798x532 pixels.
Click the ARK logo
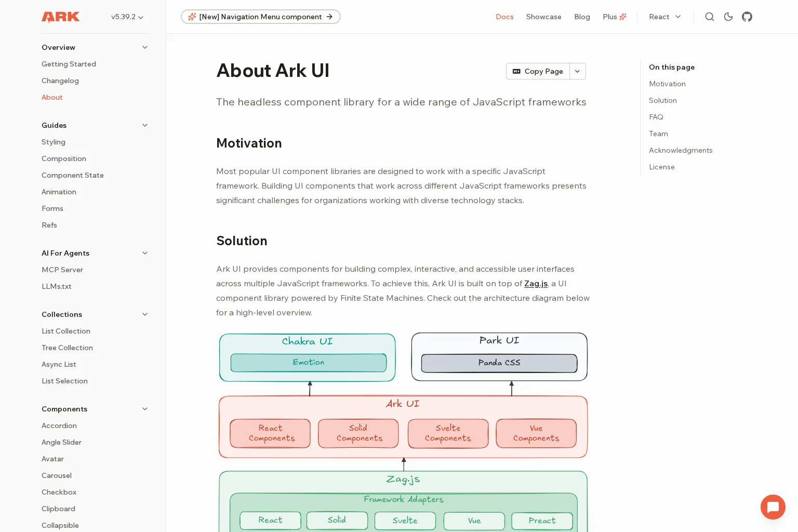coord(61,17)
